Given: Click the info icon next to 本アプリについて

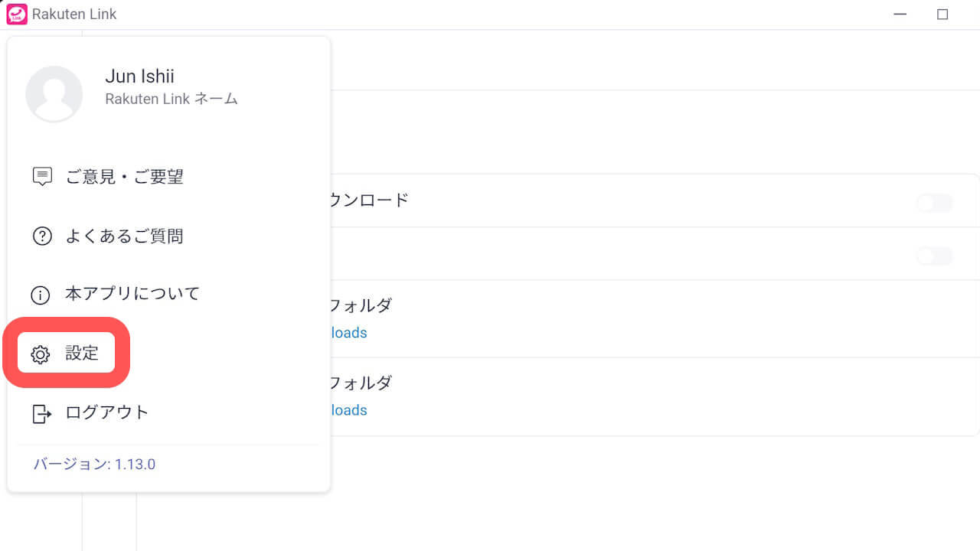Looking at the screenshot, I should tap(41, 294).
